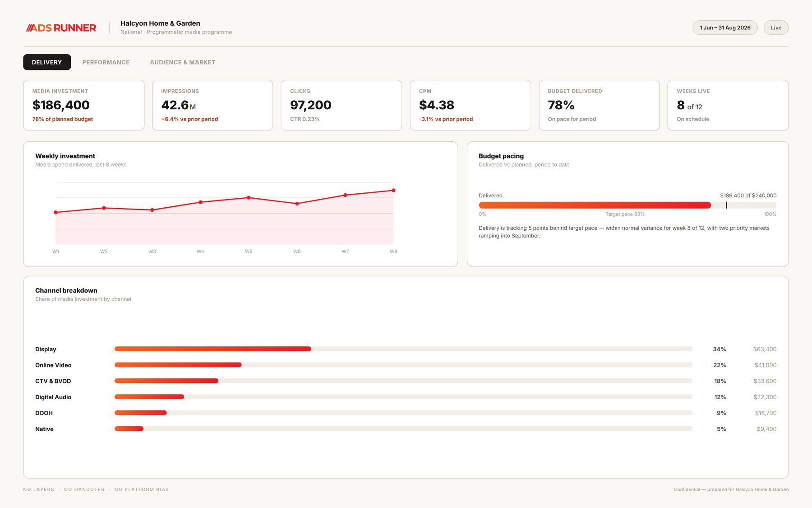The height and width of the screenshot is (508, 812).
Task: Click the $22,300 Digital Audio amount
Action: tap(765, 397)
